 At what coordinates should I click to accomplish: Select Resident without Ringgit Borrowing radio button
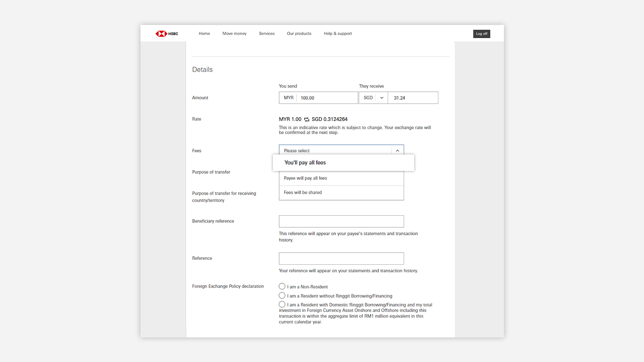(x=282, y=296)
